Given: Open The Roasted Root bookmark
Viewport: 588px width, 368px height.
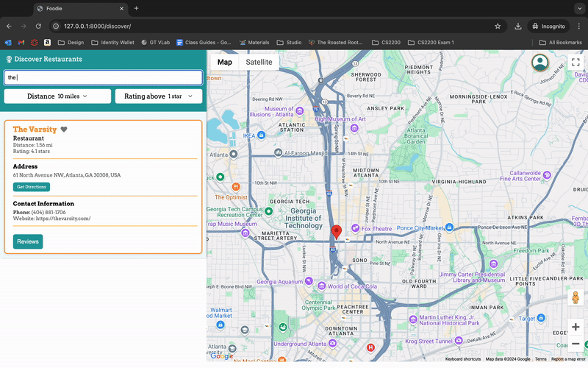Looking at the screenshot, I should pyautogui.click(x=336, y=43).
